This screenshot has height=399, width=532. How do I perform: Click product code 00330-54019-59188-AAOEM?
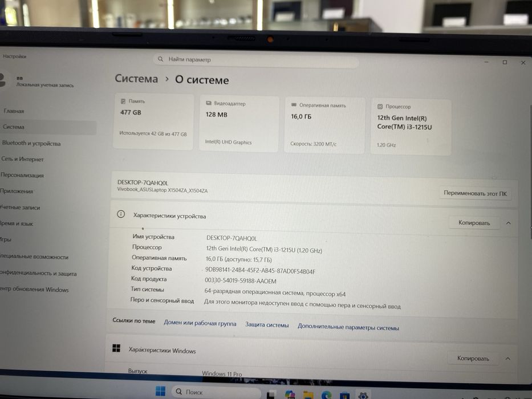241,281
